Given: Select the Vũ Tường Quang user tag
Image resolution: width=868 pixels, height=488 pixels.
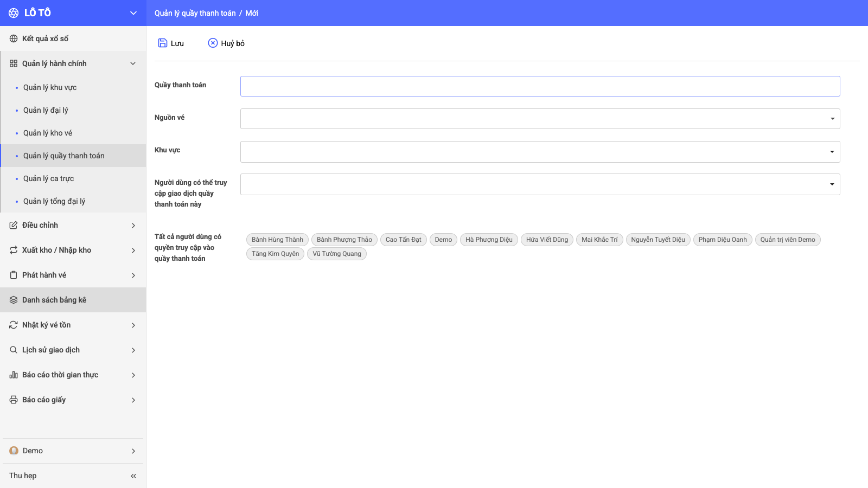Looking at the screenshot, I should coord(337,254).
